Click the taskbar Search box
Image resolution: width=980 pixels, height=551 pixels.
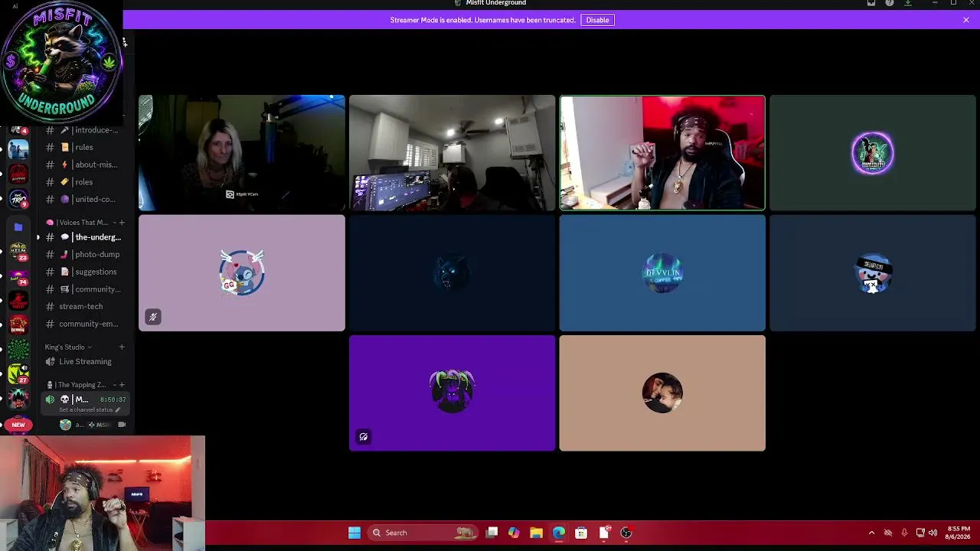(x=423, y=533)
